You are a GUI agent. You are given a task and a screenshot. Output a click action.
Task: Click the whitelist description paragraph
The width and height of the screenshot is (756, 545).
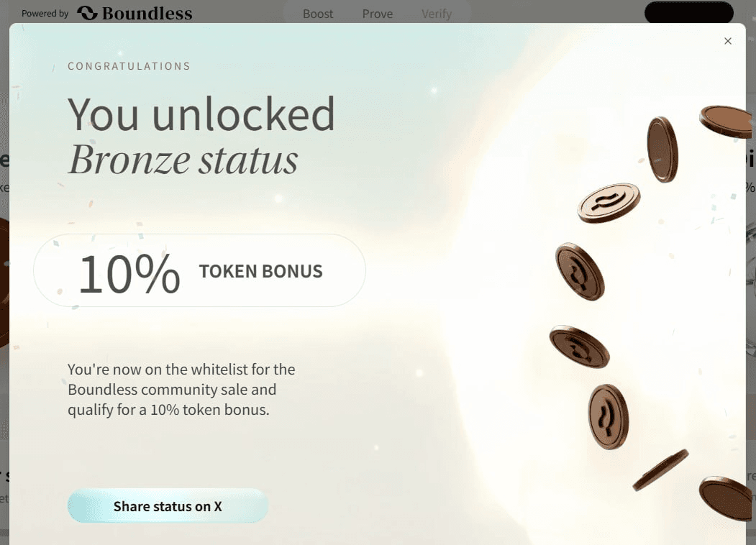point(181,390)
